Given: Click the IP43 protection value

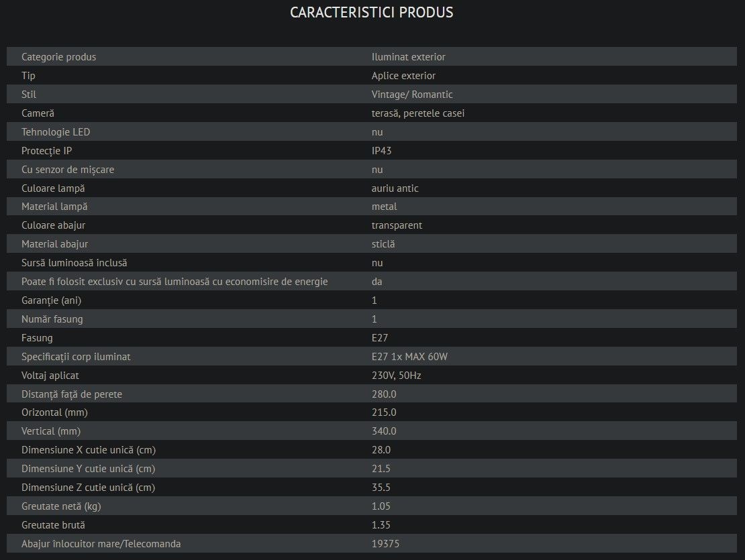Looking at the screenshot, I should [x=381, y=151].
